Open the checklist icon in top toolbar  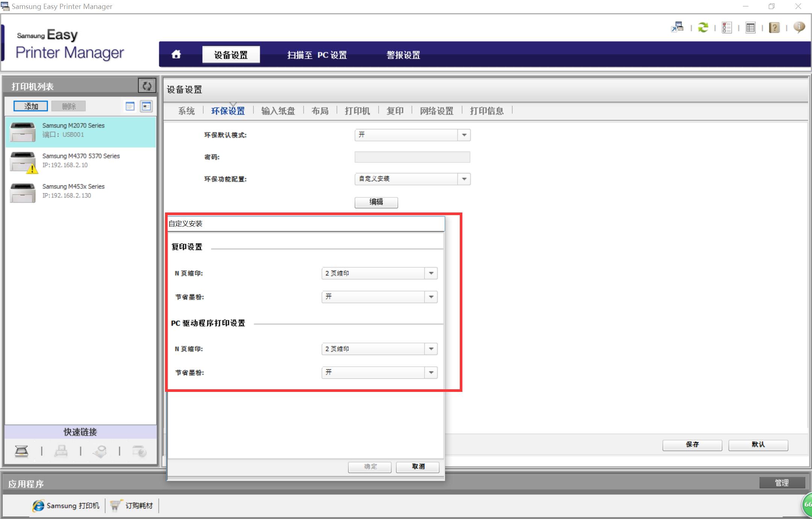click(x=727, y=27)
